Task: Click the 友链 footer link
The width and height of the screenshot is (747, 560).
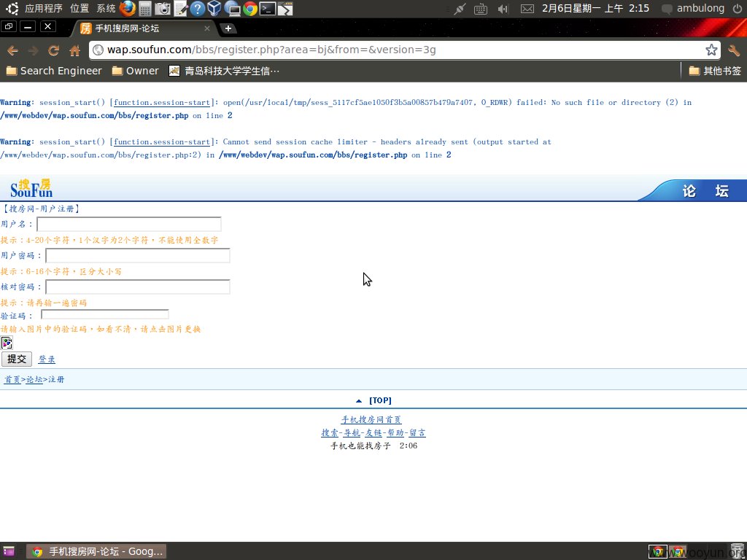Action: [x=373, y=433]
